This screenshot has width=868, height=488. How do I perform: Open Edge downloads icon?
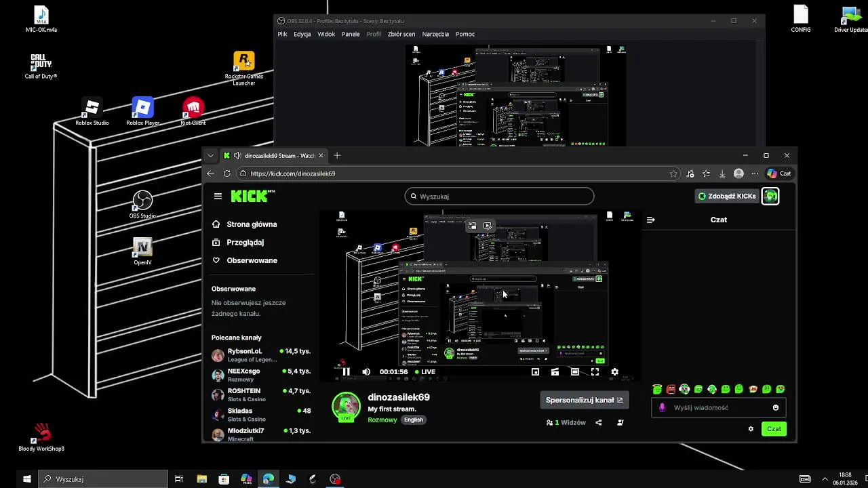point(722,174)
